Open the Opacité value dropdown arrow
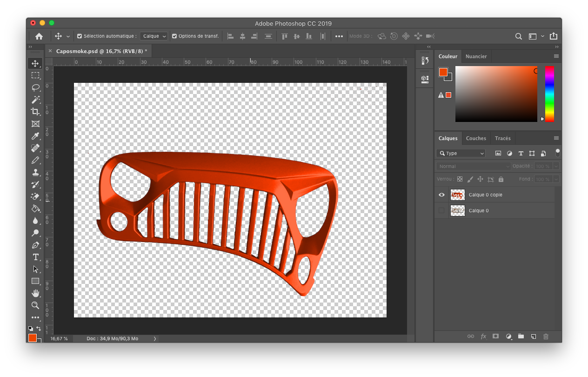The height and width of the screenshot is (377, 588). coord(556,166)
